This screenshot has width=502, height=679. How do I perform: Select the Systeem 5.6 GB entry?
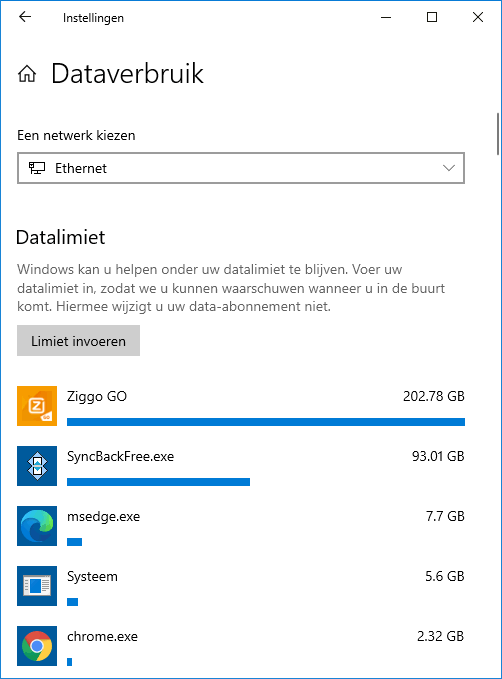point(241,586)
